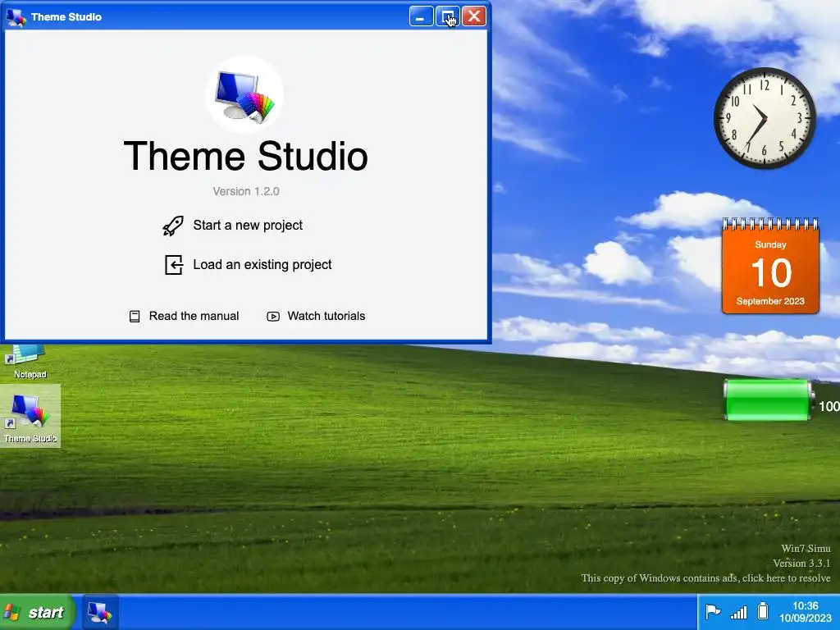Viewport: 840px width, 630px height.
Task: Minimize the Theme Studio window
Action: [x=421, y=16]
